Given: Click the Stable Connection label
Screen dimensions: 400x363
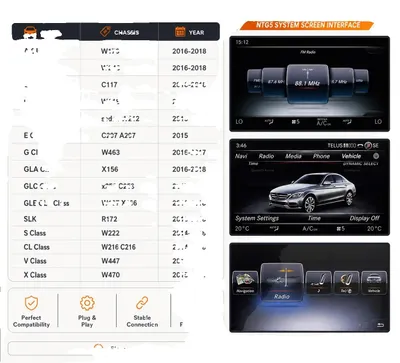Looking at the screenshot, I should click(x=142, y=321).
